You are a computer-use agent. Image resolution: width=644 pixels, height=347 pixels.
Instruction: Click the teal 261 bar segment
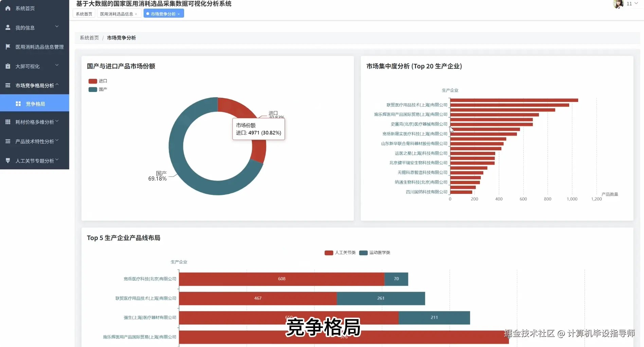pyautogui.click(x=381, y=298)
